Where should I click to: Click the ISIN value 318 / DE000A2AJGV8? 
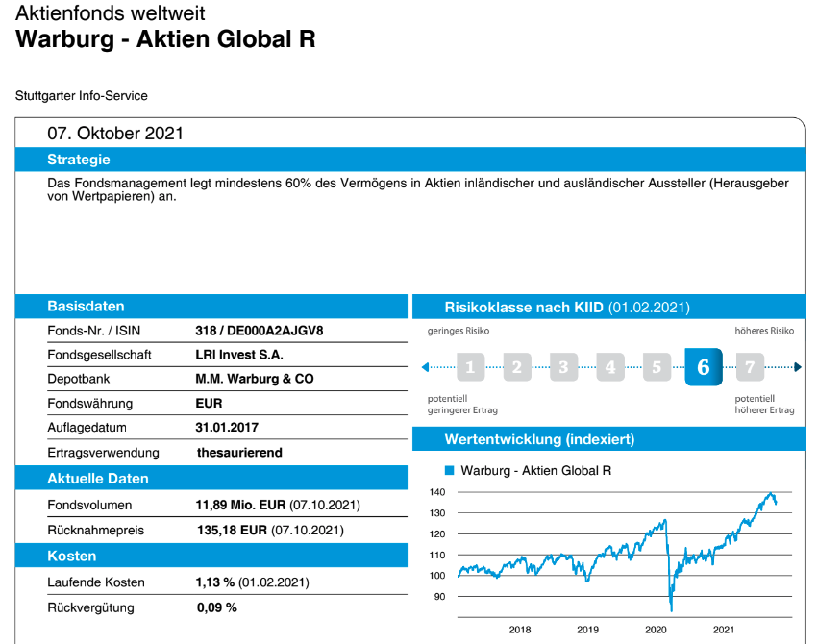click(x=260, y=331)
